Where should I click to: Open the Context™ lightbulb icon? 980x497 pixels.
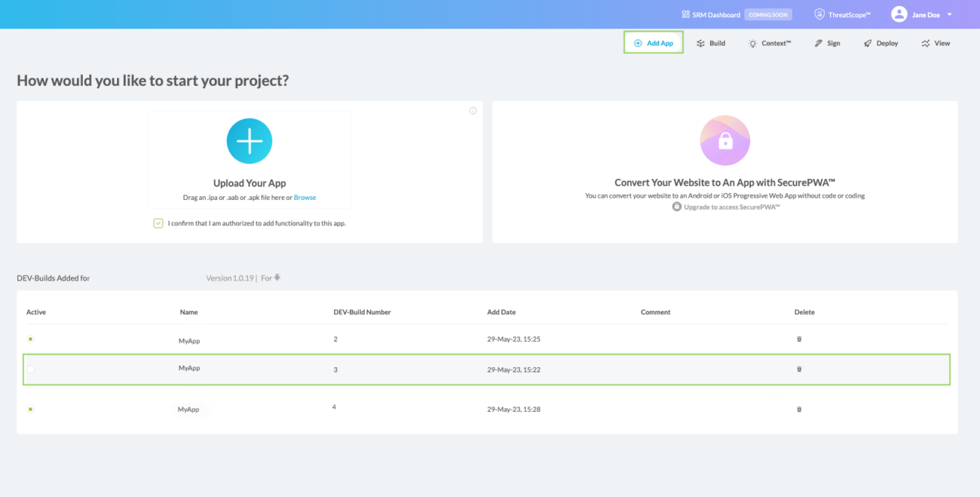(x=752, y=43)
